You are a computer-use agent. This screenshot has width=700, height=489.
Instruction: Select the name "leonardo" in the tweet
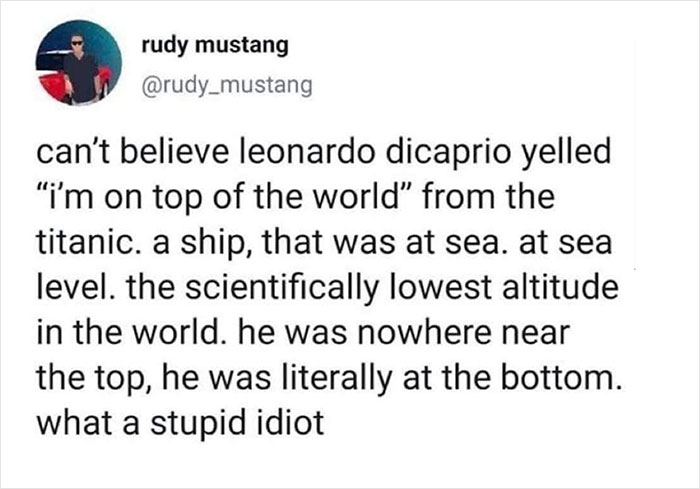[288, 155]
